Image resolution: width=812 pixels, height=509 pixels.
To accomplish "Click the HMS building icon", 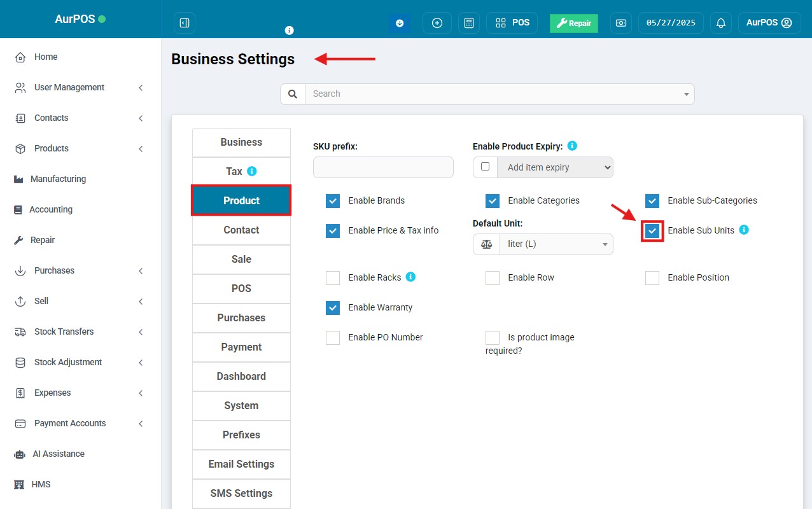I will tap(19, 485).
